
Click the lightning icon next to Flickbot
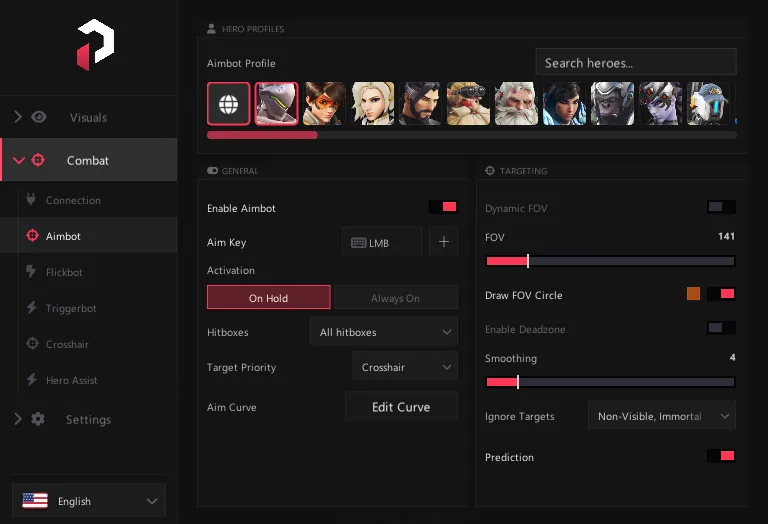(31, 271)
